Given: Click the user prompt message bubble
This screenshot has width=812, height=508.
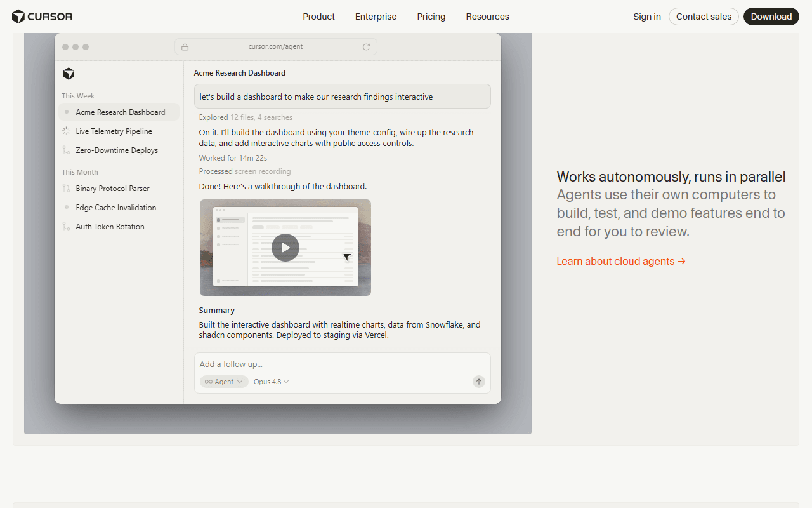Looking at the screenshot, I should (x=343, y=97).
